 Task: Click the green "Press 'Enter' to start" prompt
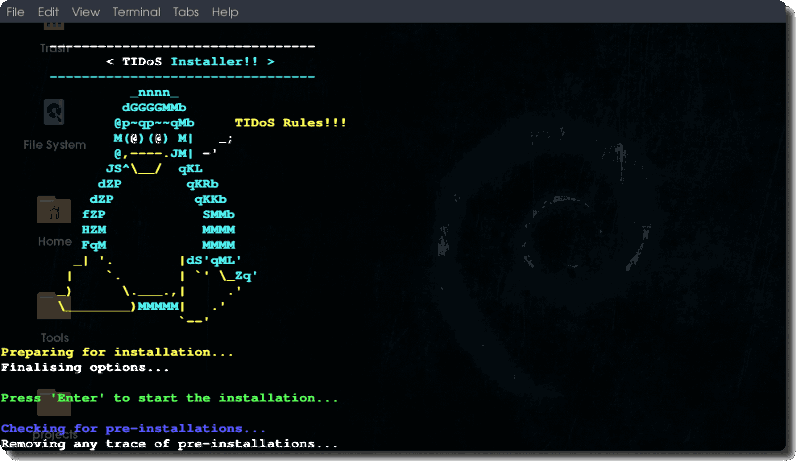pyautogui.click(x=169, y=398)
